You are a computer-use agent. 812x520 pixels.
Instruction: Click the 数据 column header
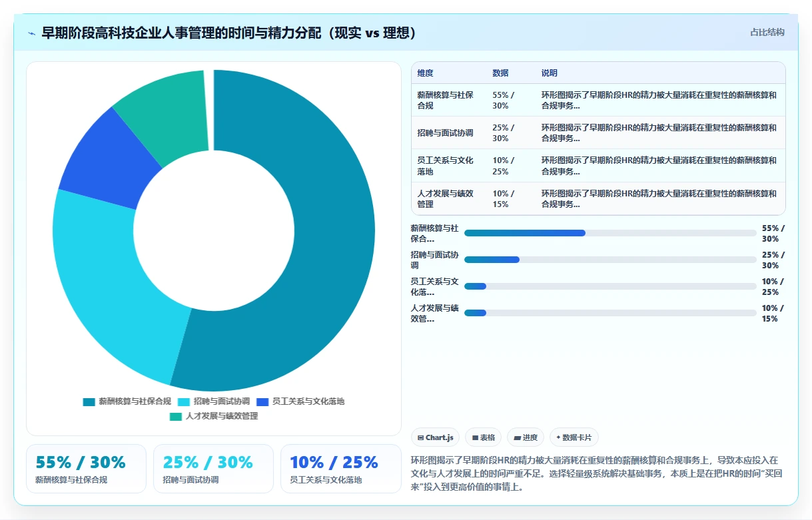pos(500,73)
